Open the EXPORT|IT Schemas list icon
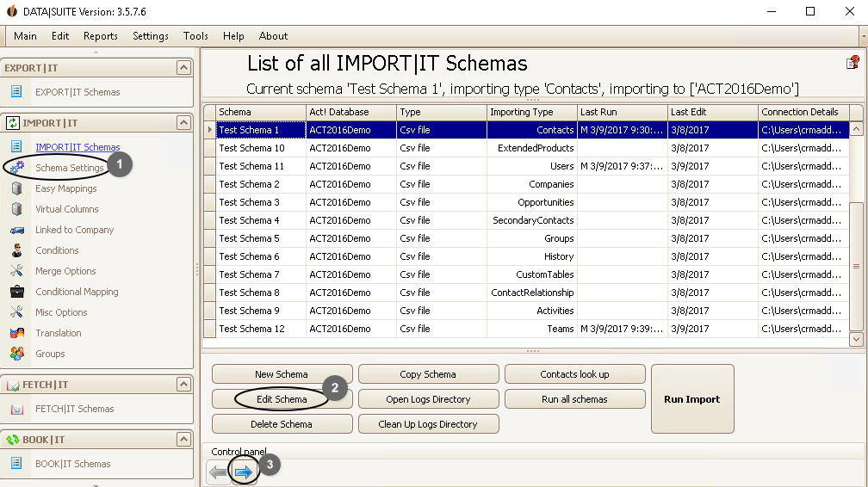Image resolution: width=868 pixels, height=487 pixels. coord(16,91)
